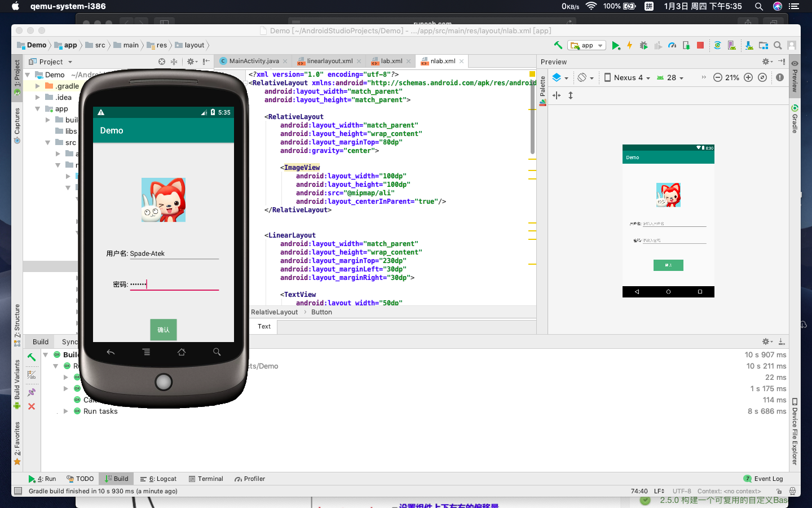Viewport: 812px width, 508px height.
Task: Show warnings and errors icon in Preview
Action: pos(780,77)
